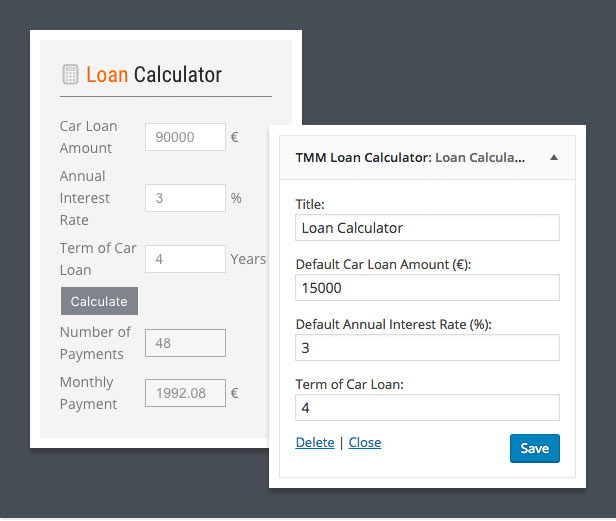
Task: Collapse the TMM Loan Calculator widget panel
Action: [x=554, y=158]
